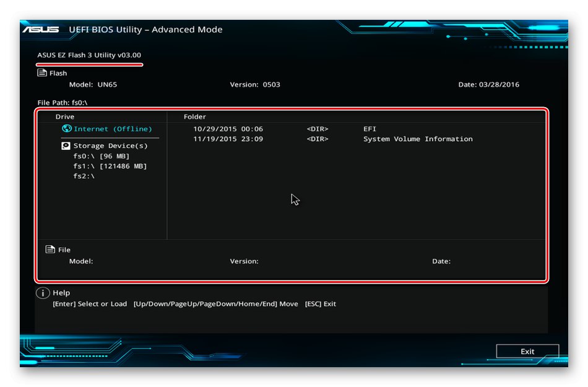Click the File Model: field
This screenshot has width=588, height=387.
(x=81, y=261)
